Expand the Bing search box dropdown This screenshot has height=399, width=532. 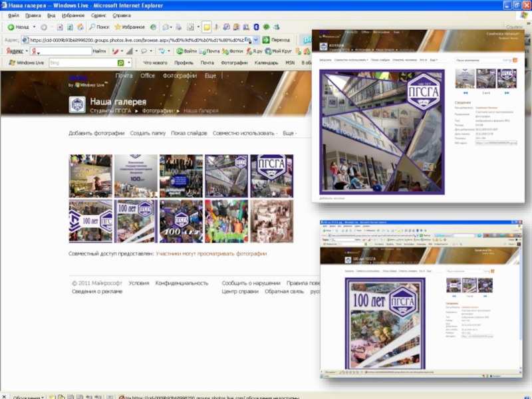[x=129, y=63]
